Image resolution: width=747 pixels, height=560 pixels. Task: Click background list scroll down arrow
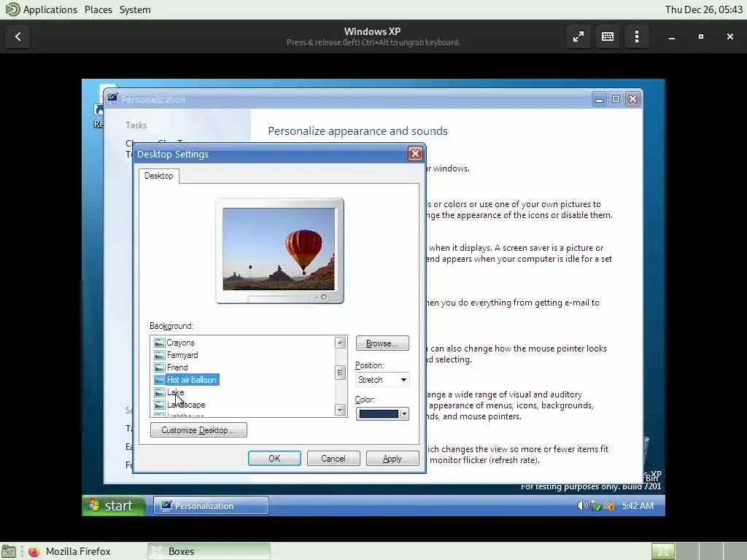coord(340,410)
